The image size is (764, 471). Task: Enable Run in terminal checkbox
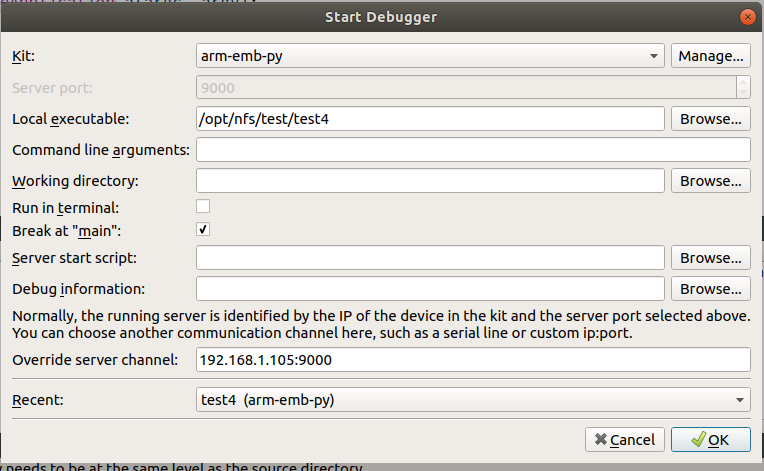203,207
